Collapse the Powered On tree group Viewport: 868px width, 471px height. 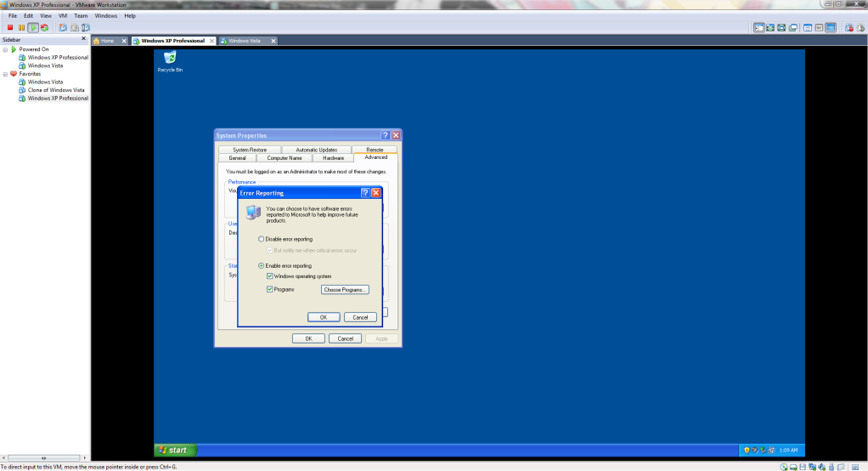pyautogui.click(x=6, y=49)
